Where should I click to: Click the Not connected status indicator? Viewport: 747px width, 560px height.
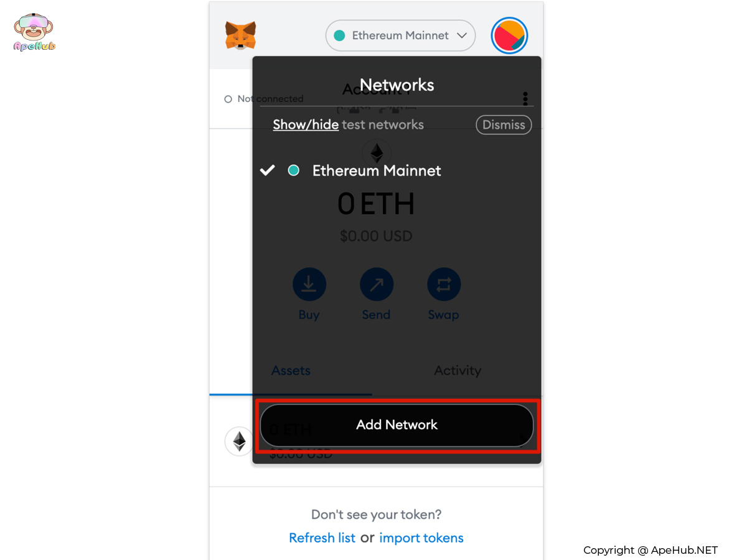coord(264,99)
